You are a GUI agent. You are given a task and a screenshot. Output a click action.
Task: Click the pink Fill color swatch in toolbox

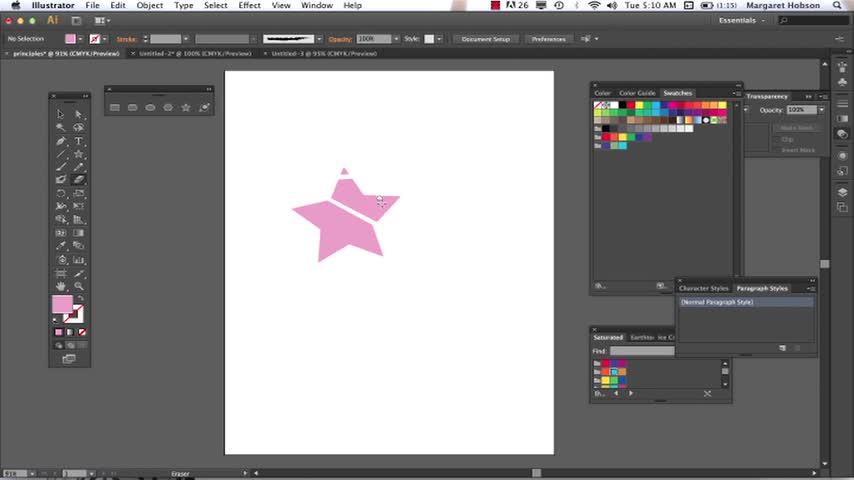[x=62, y=305]
